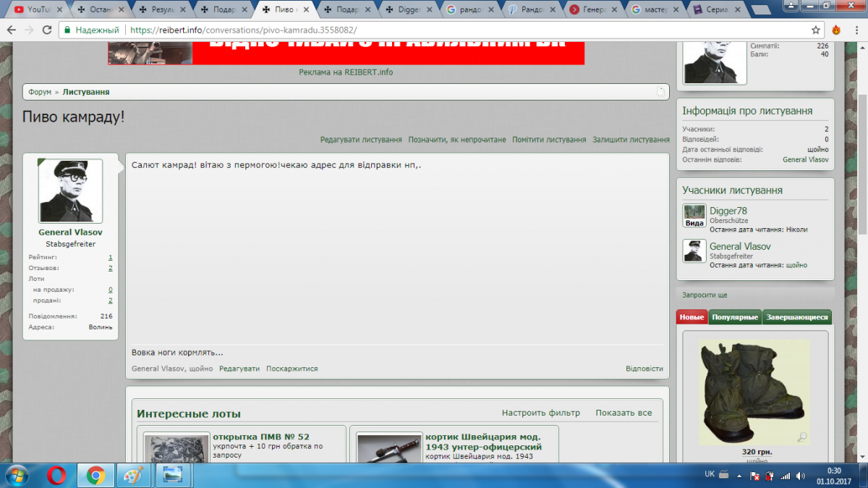Click the volume speaker tray icon

tap(801, 476)
